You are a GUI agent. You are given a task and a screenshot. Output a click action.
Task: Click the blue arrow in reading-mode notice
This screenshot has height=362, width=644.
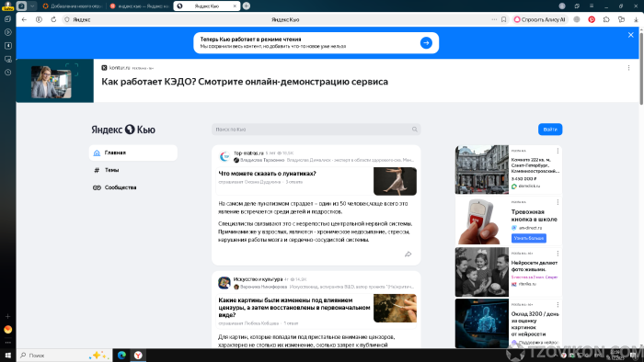click(426, 43)
